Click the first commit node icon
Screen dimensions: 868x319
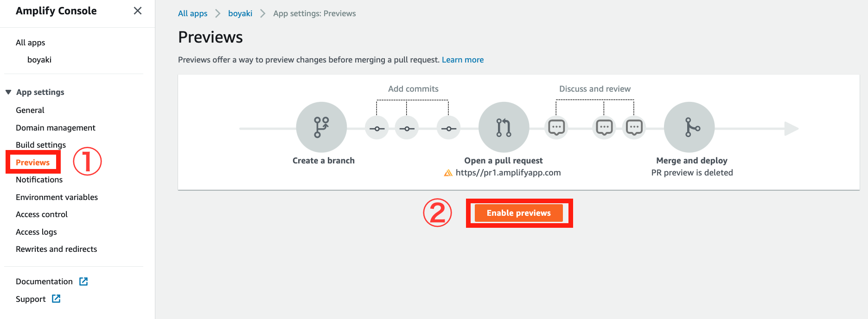pos(377,128)
